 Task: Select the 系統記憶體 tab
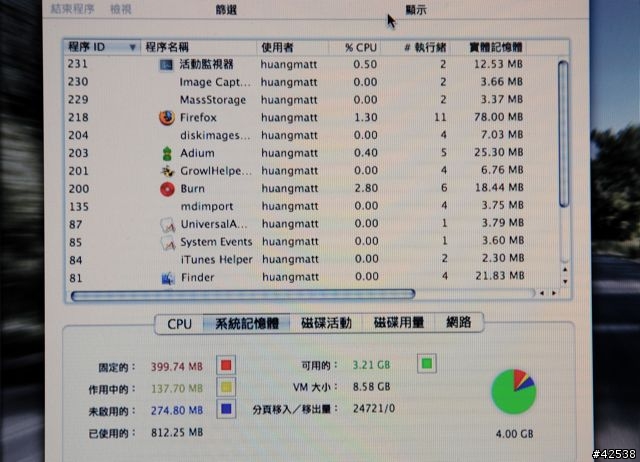pos(247,324)
